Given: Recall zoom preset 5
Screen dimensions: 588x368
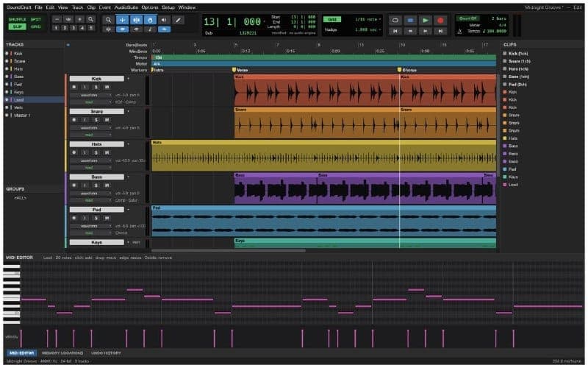Looking at the screenshot, I should pyautogui.click(x=90, y=28).
